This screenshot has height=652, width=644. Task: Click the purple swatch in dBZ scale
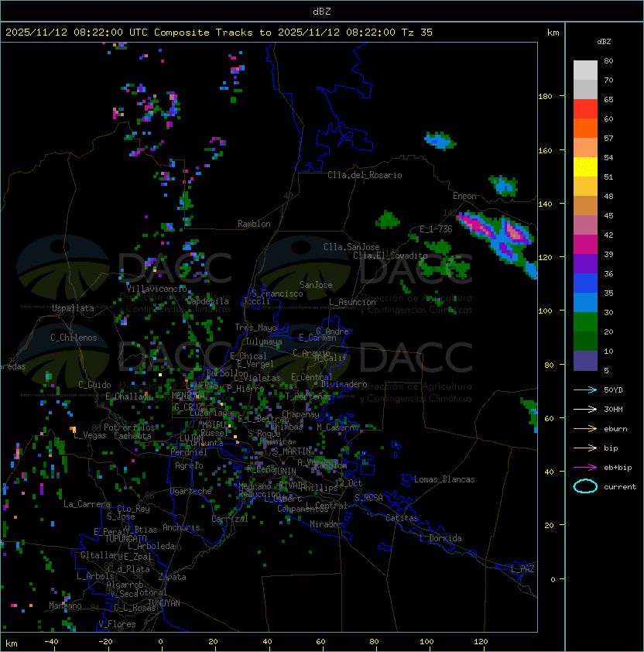click(x=585, y=264)
